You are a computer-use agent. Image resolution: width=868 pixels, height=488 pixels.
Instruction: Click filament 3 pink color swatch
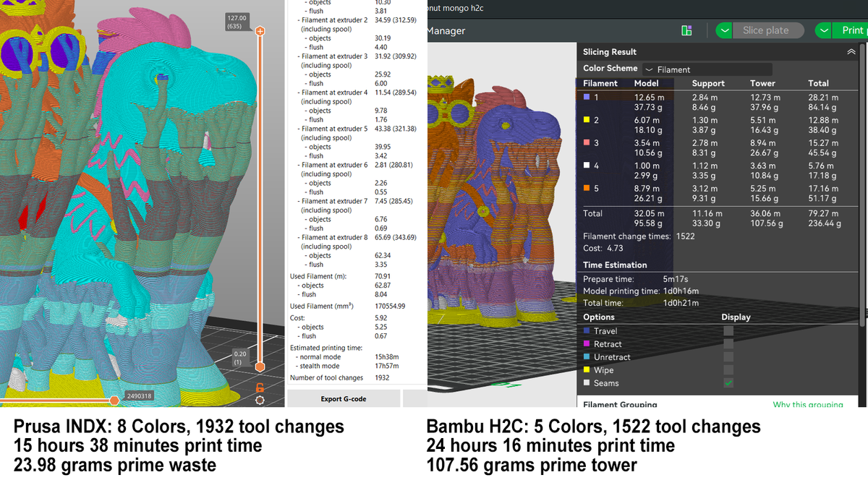[x=587, y=142]
